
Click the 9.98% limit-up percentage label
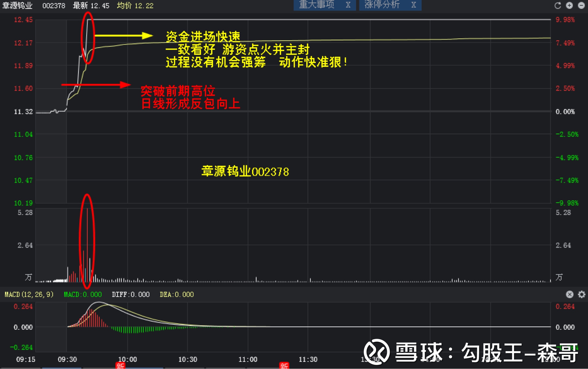[565, 20]
